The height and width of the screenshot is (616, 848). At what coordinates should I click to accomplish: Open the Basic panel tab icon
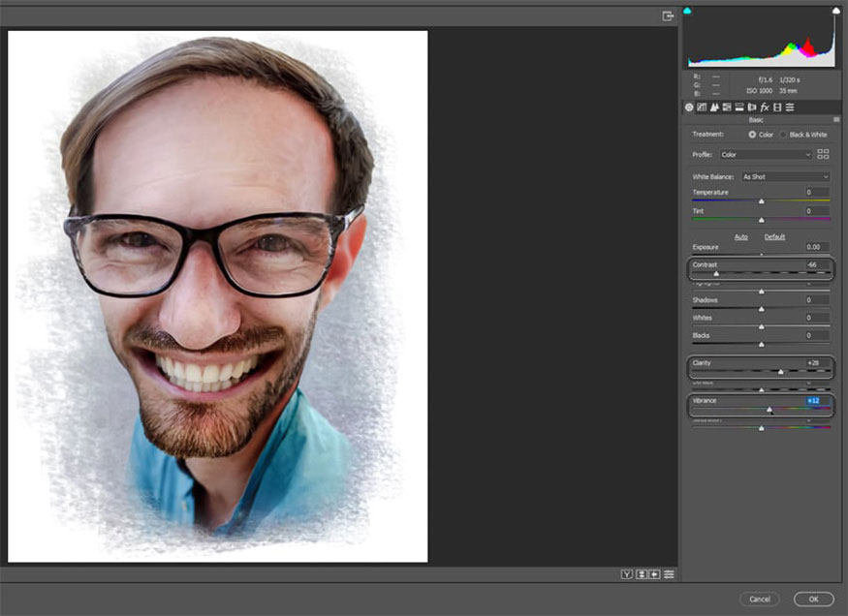[689, 107]
